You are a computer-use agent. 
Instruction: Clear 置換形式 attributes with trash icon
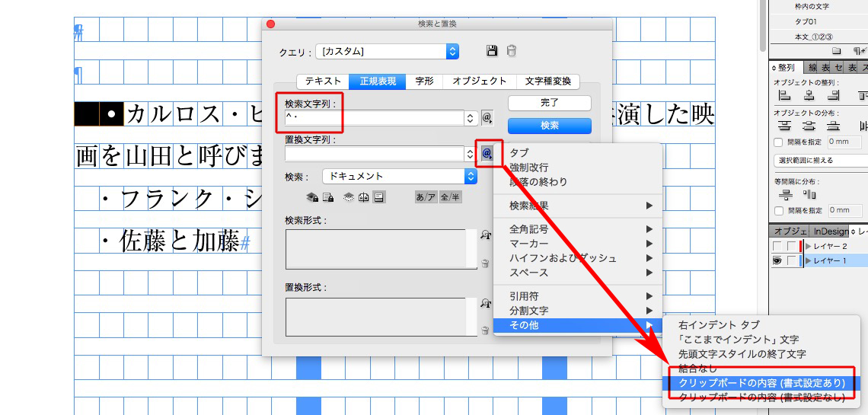point(486,331)
